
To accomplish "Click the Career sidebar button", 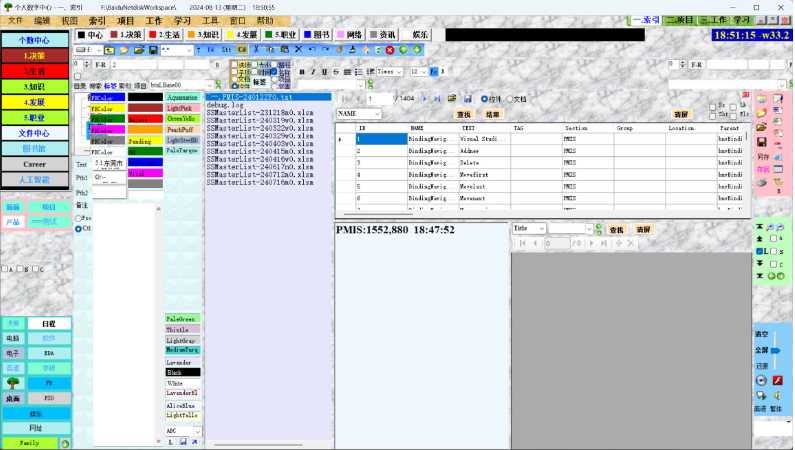I will point(34,164).
